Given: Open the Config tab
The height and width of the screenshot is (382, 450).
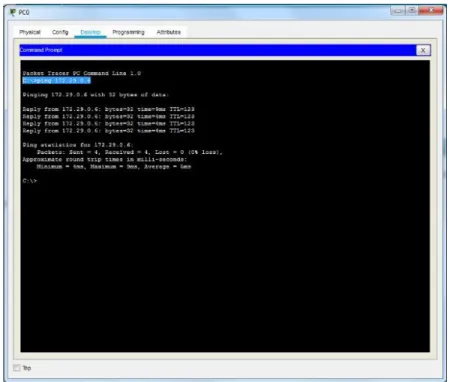Looking at the screenshot, I should tap(60, 32).
